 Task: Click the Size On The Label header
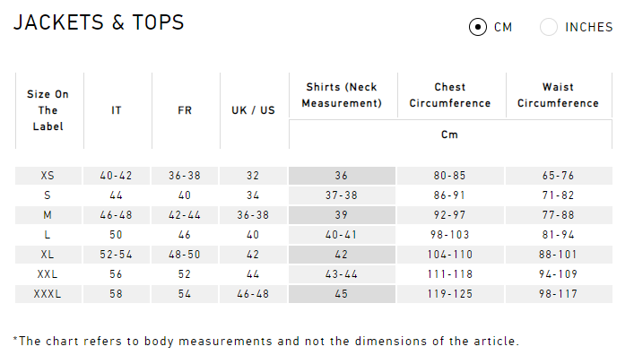pos(48,110)
